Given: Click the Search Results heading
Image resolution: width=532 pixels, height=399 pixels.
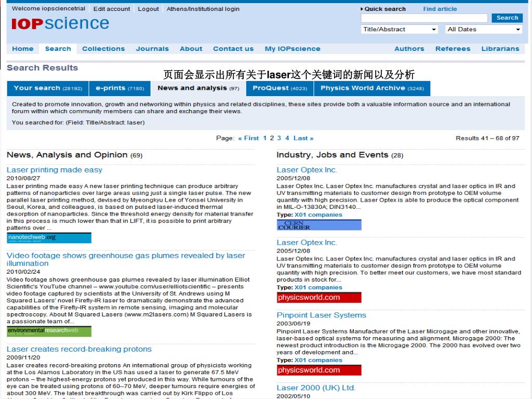Looking at the screenshot, I should click(43, 68).
